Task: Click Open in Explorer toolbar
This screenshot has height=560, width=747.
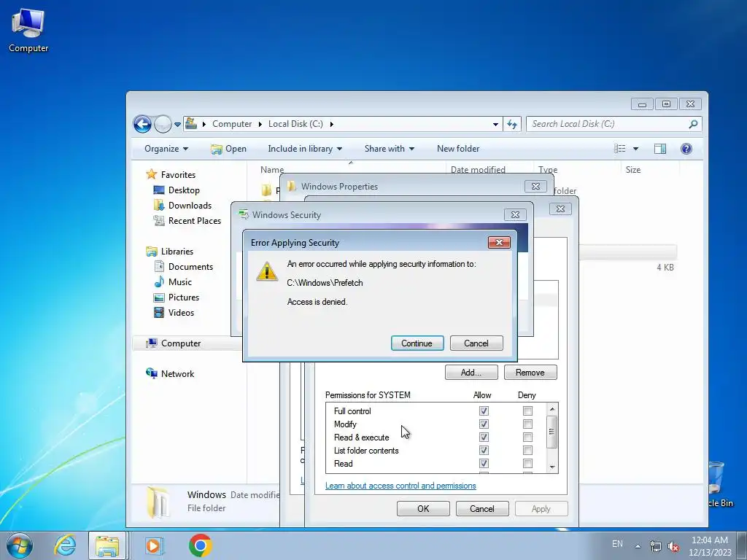Action: (x=228, y=149)
